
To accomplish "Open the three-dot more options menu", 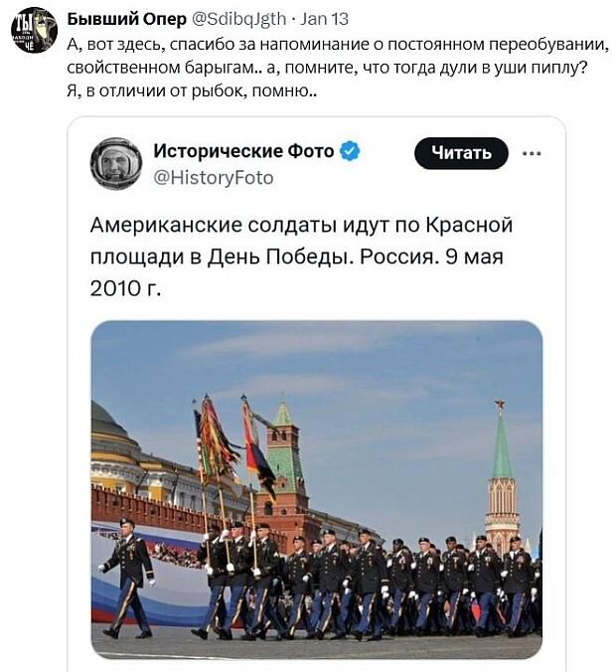I will click(x=532, y=153).
